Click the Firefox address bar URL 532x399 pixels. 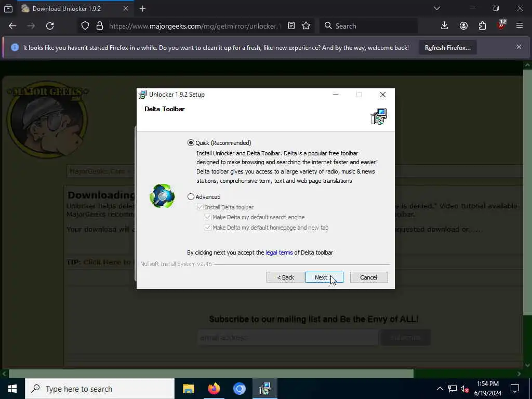[195, 26]
